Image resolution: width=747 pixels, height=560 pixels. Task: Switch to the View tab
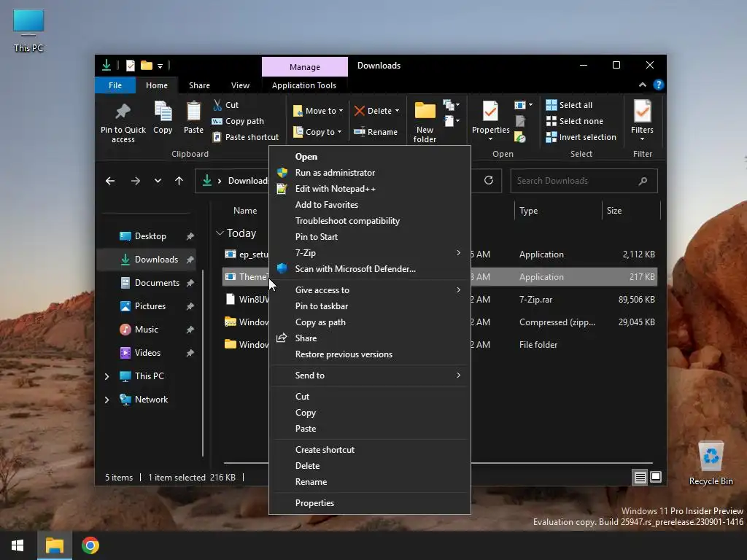point(240,85)
